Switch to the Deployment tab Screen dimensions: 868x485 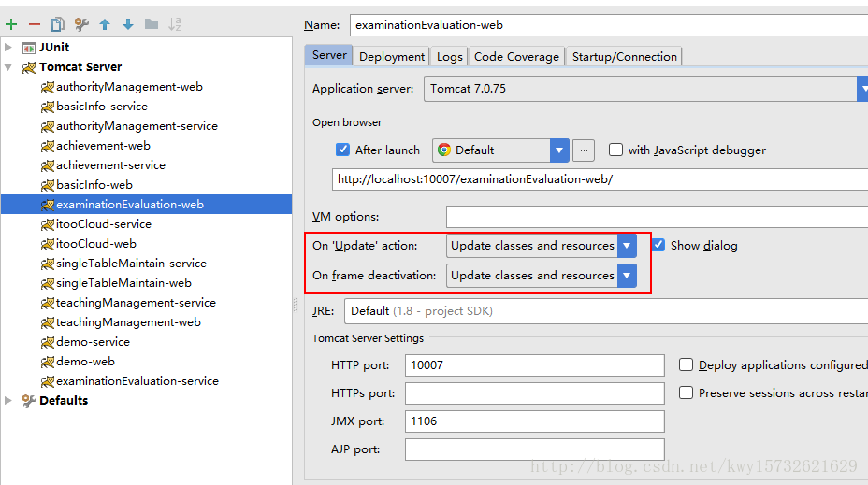pyautogui.click(x=391, y=56)
